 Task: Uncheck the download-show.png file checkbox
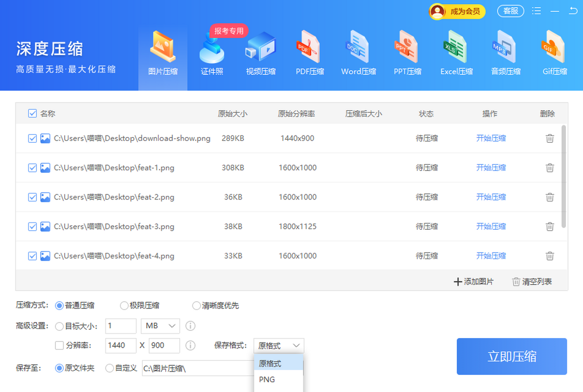pos(32,138)
